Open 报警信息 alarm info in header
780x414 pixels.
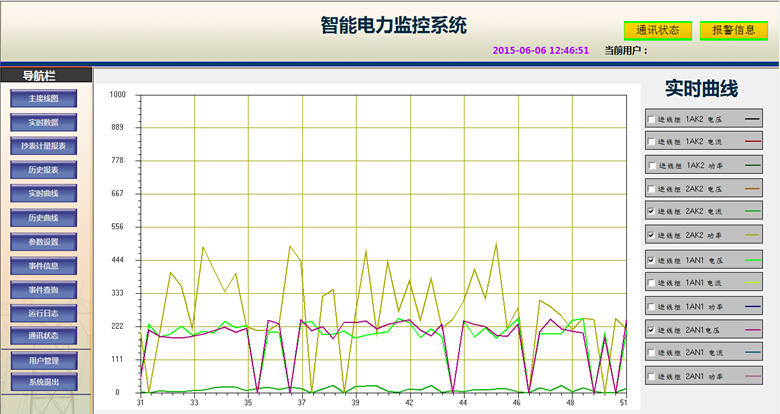(734, 30)
